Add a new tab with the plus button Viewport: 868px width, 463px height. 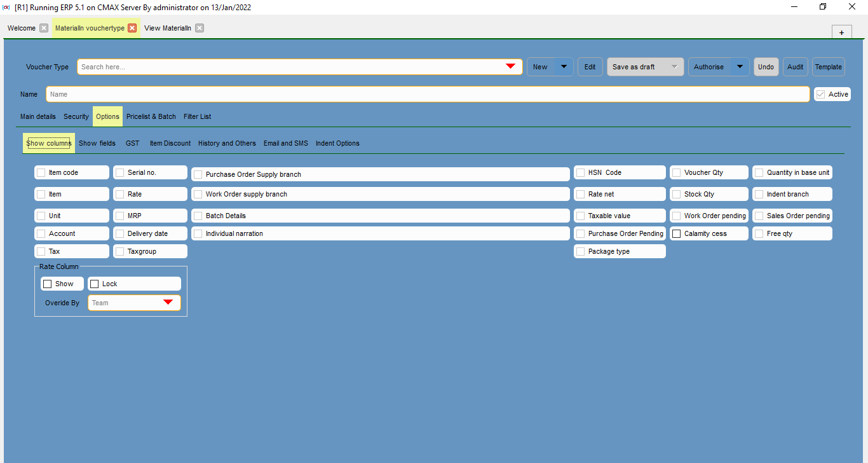(x=841, y=32)
